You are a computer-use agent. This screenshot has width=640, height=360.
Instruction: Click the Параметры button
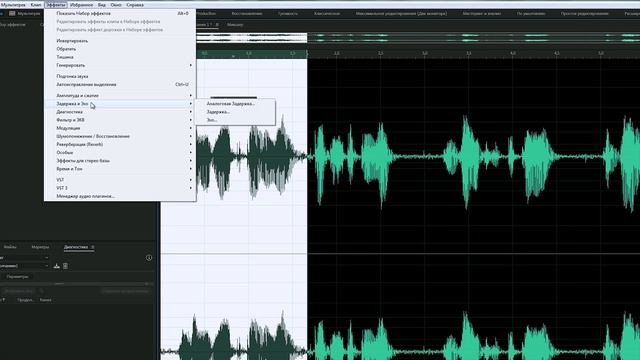[18, 277]
